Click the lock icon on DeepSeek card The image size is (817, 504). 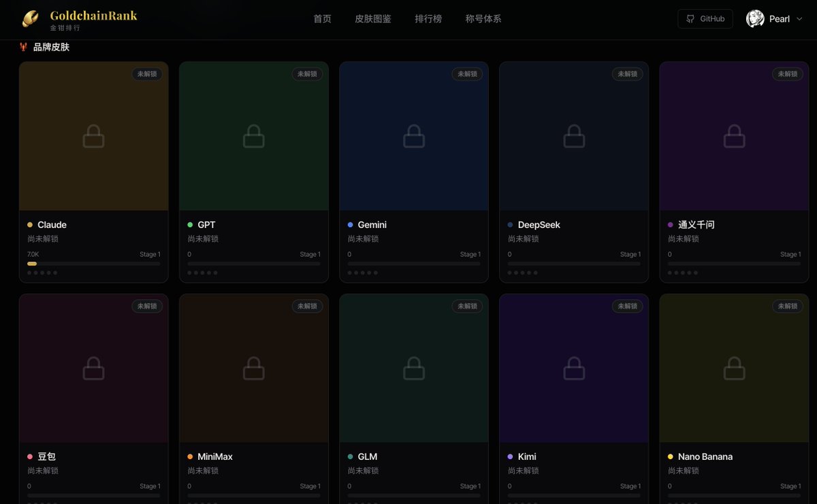tap(574, 136)
